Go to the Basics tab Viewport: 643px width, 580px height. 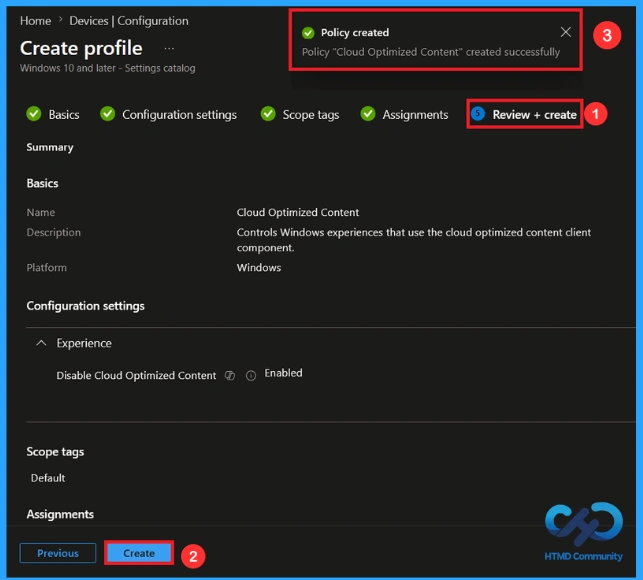click(64, 114)
